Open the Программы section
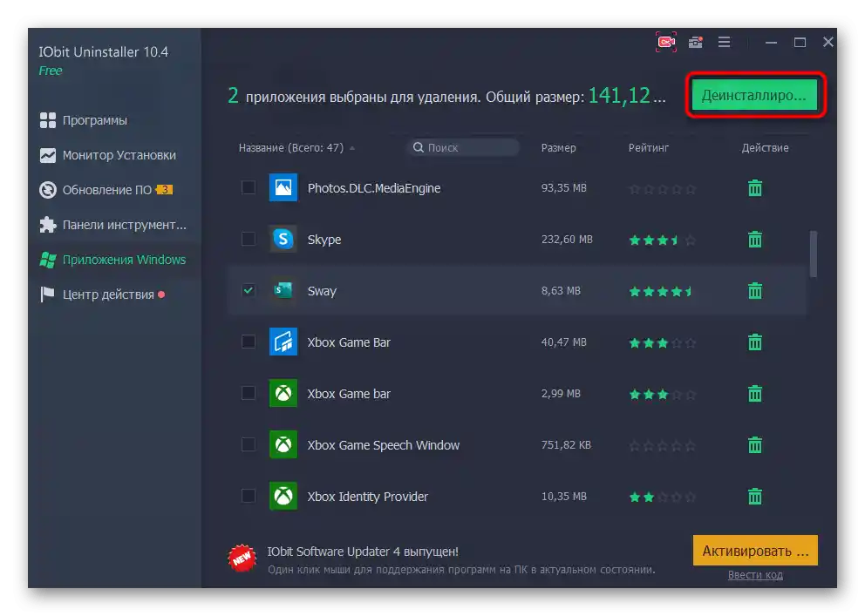The height and width of the screenshot is (616, 865). 84,120
